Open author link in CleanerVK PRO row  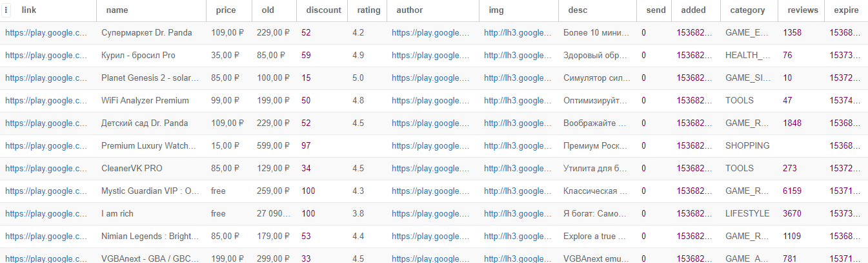click(430, 169)
